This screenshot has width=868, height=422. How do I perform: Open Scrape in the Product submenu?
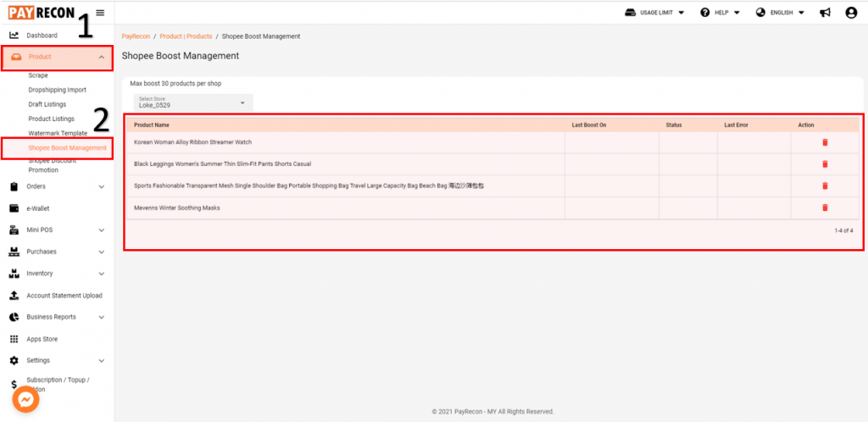click(x=38, y=75)
